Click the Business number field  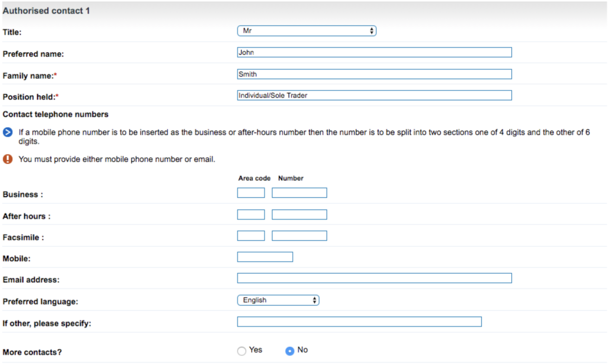tap(299, 192)
